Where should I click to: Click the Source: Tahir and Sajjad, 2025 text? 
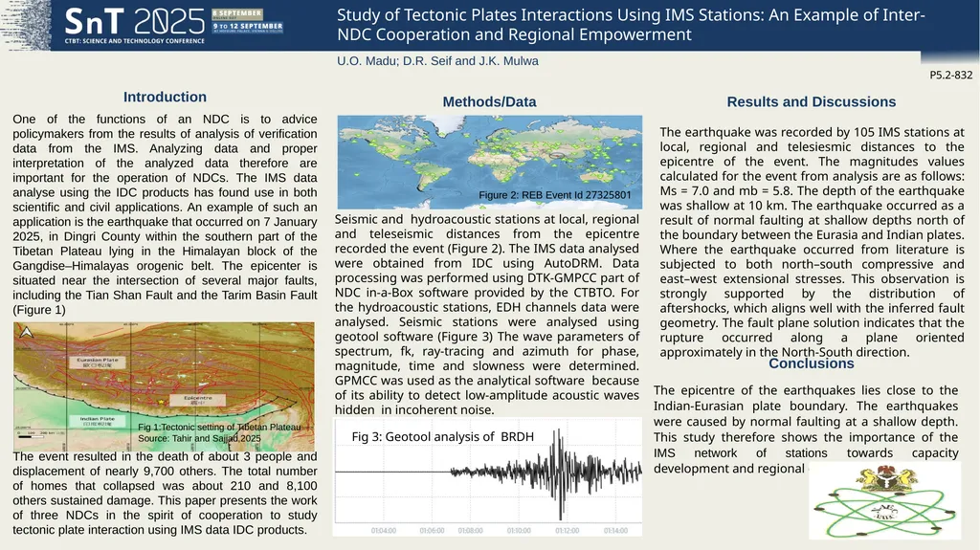(199, 439)
